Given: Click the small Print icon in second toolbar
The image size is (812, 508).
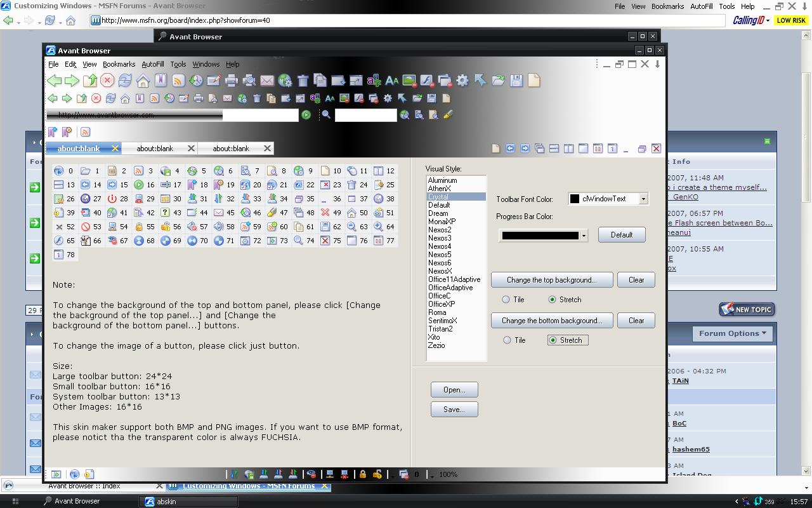Looking at the screenshot, I should click(x=198, y=98).
